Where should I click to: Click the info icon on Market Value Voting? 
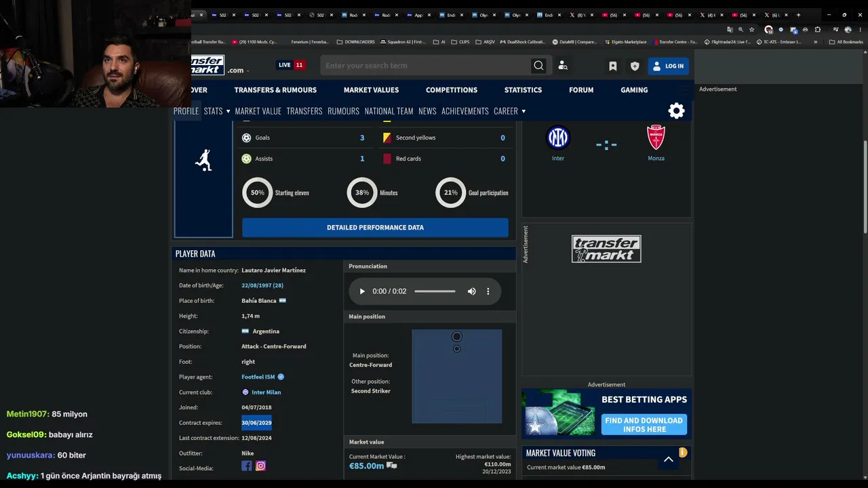pyautogui.click(x=683, y=452)
